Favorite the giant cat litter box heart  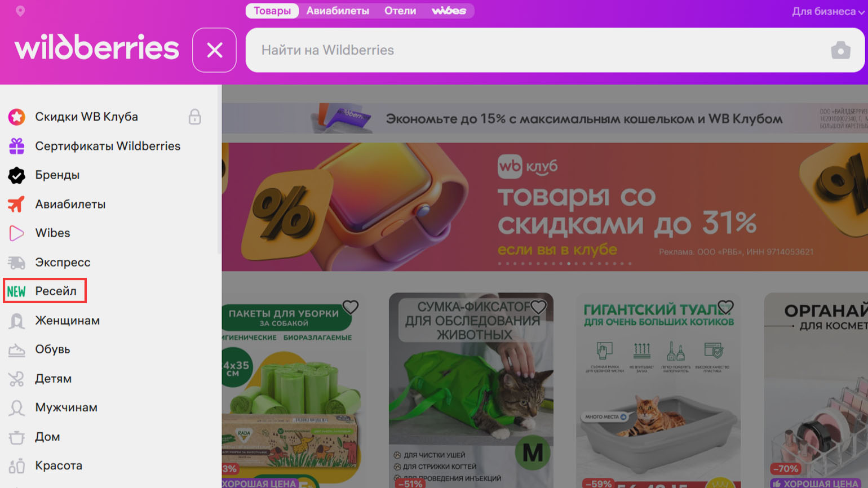pos(725,307)
